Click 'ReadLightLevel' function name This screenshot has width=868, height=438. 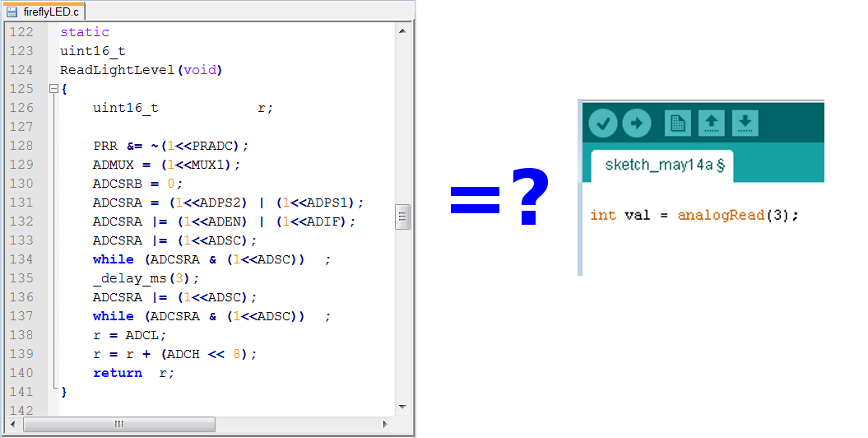(x=118, y=70)
